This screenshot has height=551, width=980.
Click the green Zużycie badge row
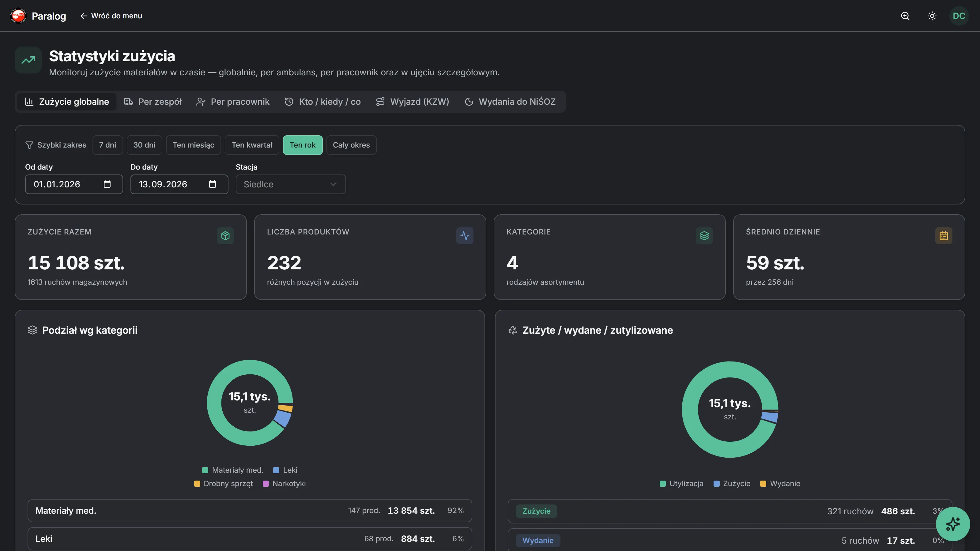click(730, 511)
